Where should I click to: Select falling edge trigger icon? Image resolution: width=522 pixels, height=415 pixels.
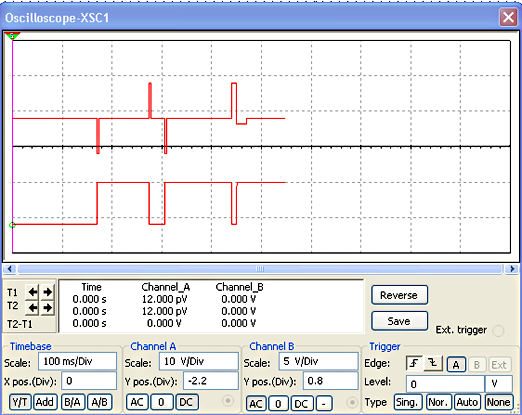[433, 363]
